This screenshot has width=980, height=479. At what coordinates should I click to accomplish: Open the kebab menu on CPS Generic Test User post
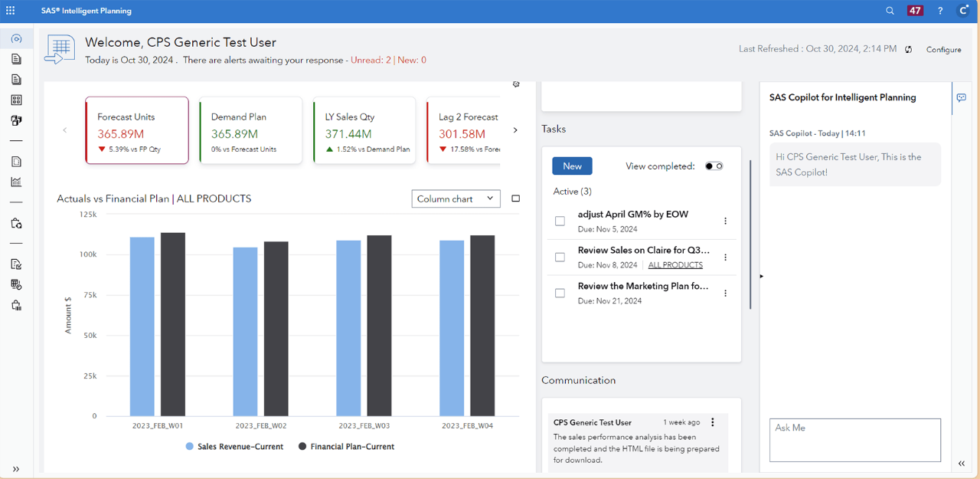point(713,422)
